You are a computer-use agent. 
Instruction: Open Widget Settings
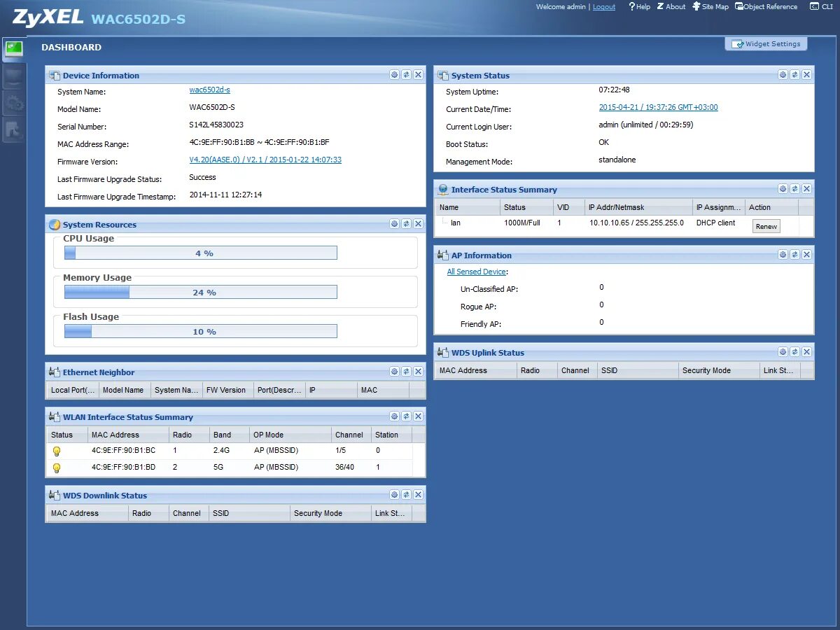pos(766,43)
